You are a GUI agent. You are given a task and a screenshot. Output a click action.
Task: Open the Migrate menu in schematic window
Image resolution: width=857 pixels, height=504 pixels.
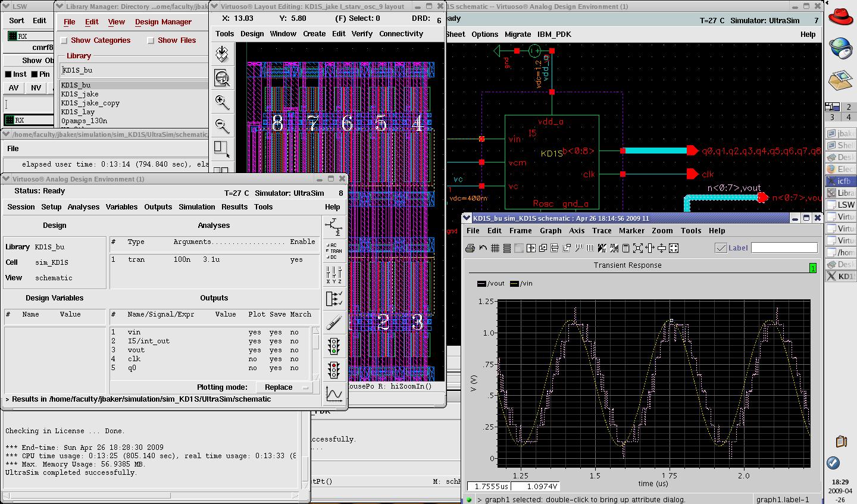point(518,35)
